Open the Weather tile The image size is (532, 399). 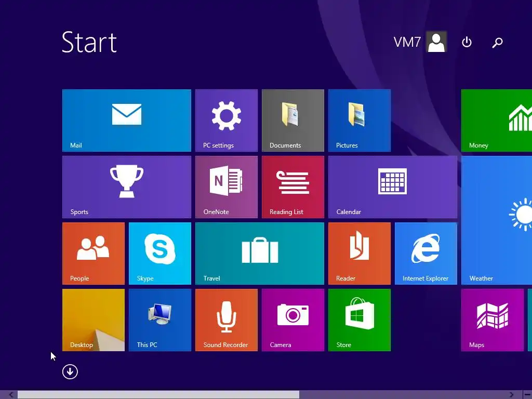[497, 220]
